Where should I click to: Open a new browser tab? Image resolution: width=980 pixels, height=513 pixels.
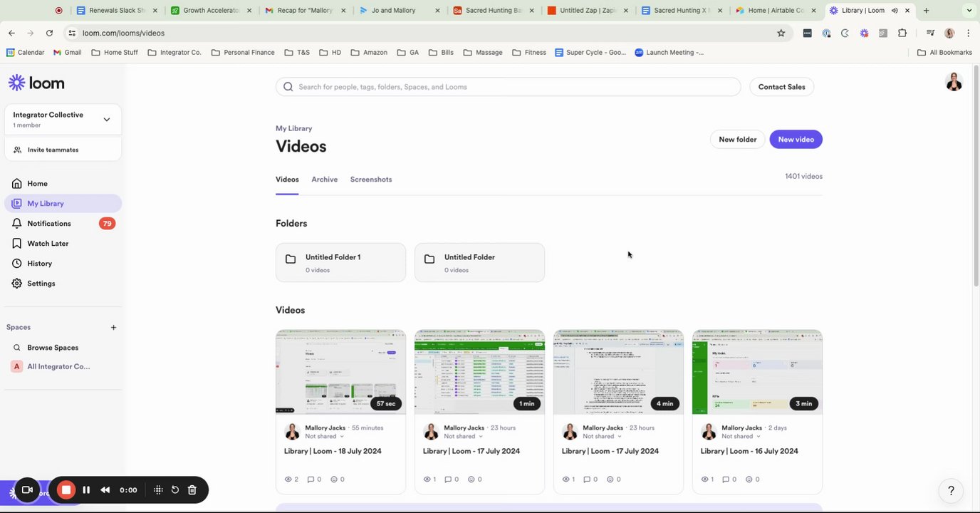[x=926, y=11]
